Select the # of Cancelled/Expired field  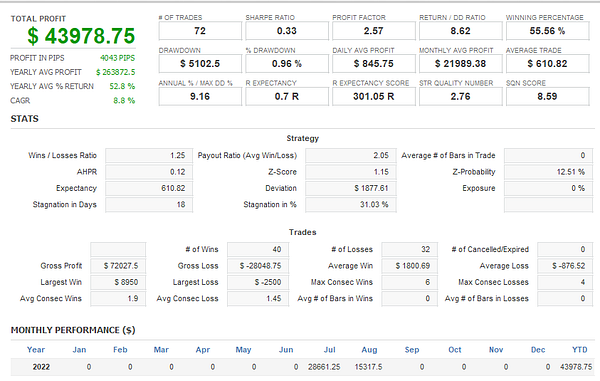565,250
